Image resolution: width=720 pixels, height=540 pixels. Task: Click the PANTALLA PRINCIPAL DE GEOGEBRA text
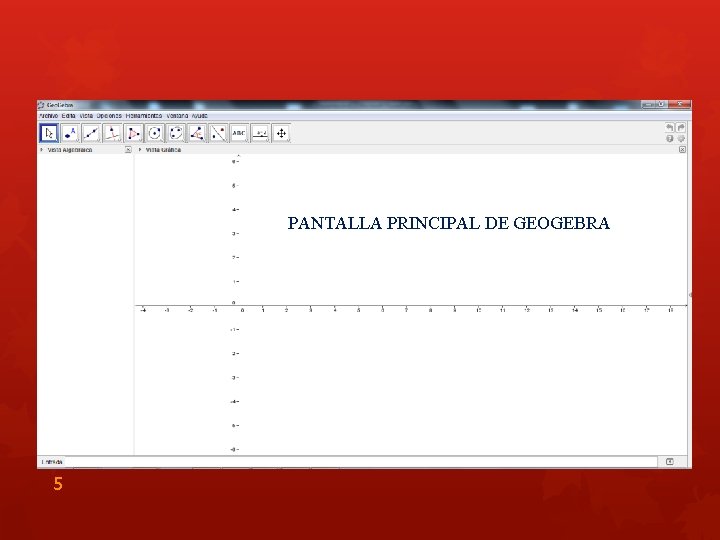pyautogui.click(x=449, y=223)
